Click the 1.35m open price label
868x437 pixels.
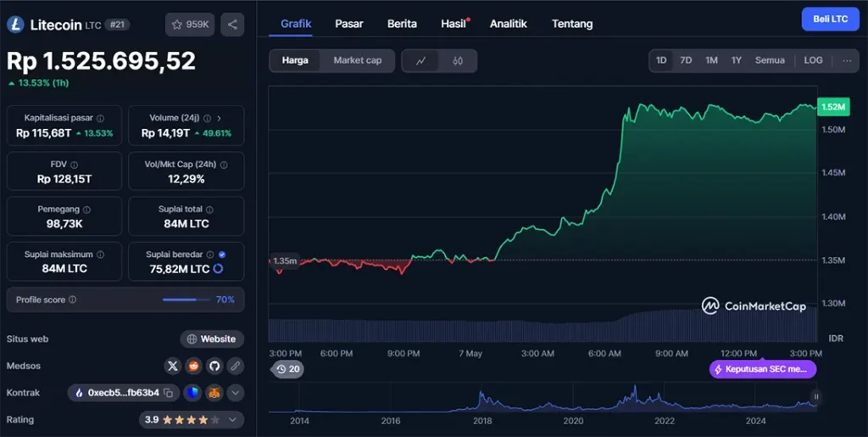[285, 261]
